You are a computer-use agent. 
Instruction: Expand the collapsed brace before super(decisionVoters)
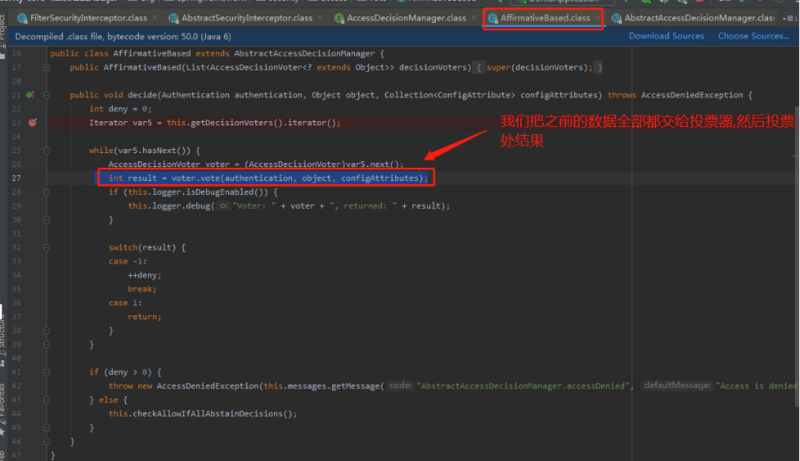tap(479, 67)
